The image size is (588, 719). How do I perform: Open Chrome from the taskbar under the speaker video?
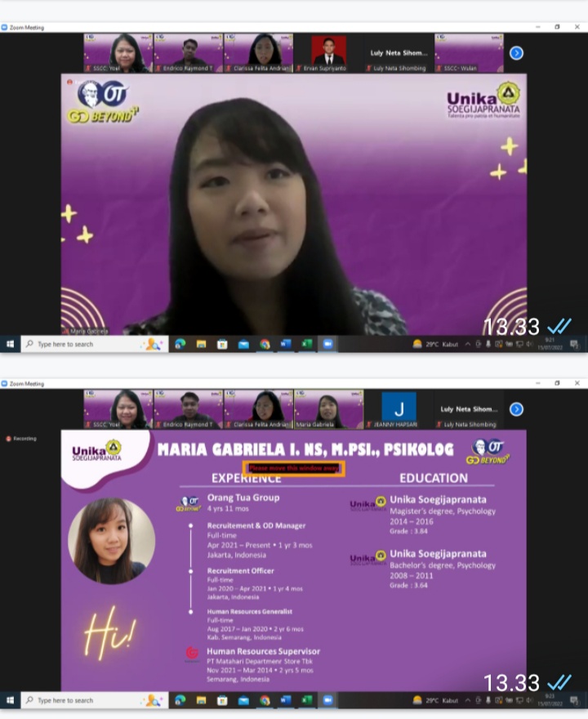(265, 344)
